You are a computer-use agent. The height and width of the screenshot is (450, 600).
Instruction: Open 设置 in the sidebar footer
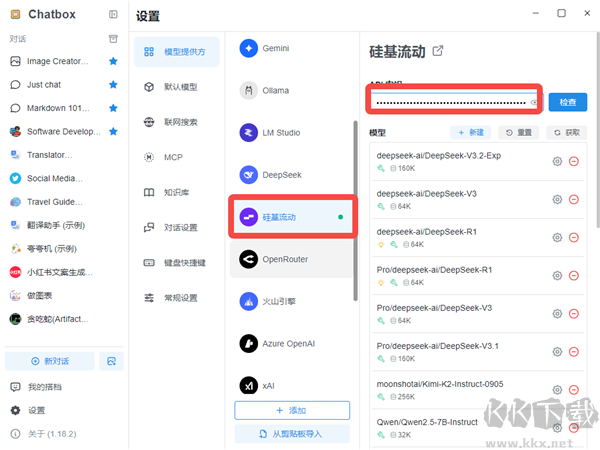[x=36, y=411]
